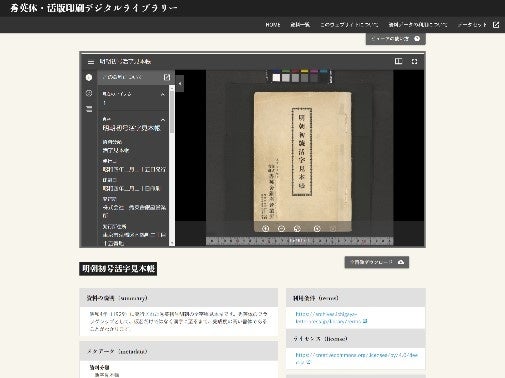Open the ビューアの使い方 help button

click(x=396, y=39)
